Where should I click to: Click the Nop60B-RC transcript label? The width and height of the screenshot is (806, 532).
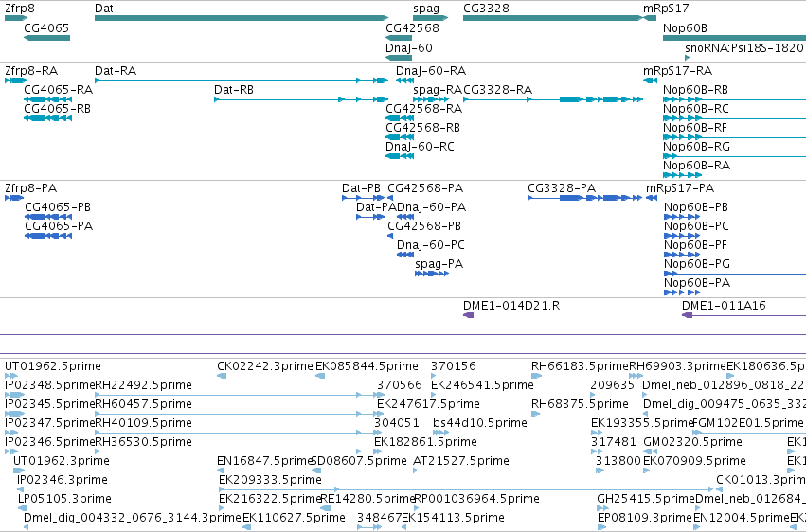click(696, 109)
